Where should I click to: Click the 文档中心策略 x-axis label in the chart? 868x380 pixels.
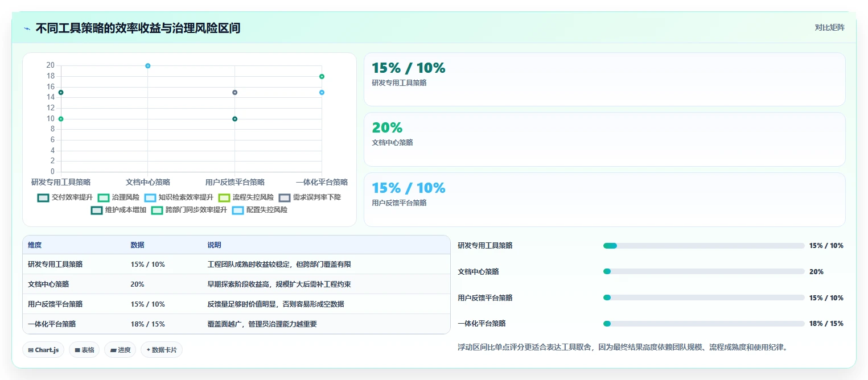[148, 182]
